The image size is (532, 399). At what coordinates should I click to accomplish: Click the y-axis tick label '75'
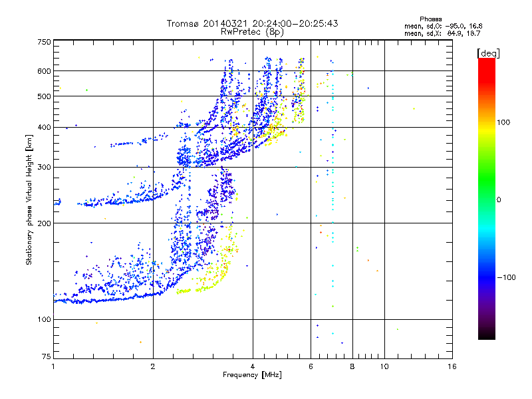(47, 356)
